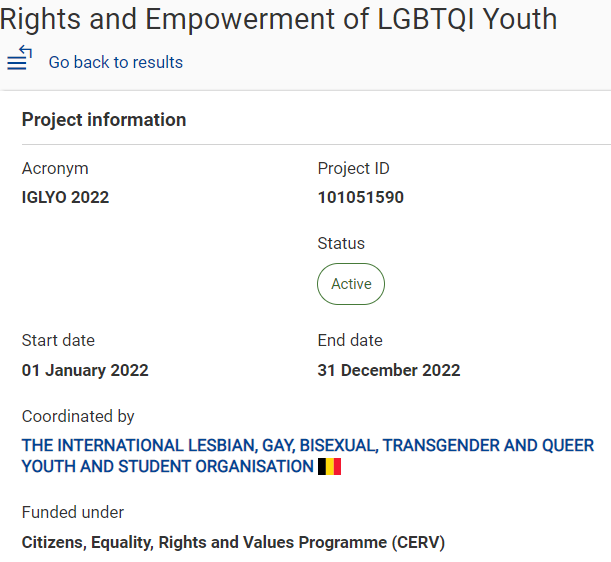Click the End date field label

[x=350, y=341]
